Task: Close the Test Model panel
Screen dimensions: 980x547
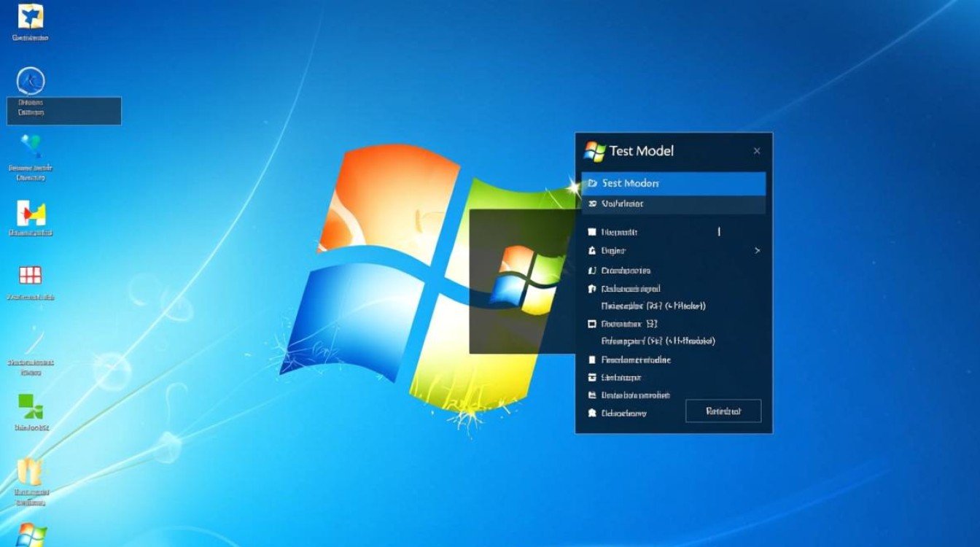Action: [x=756, y=150]
